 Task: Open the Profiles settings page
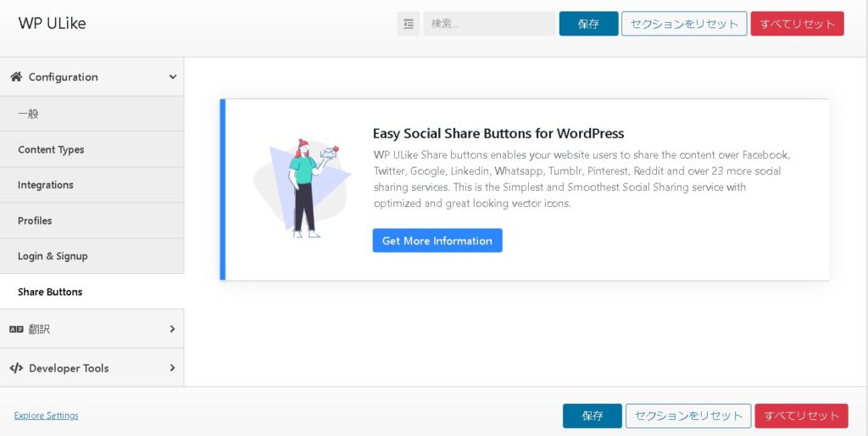pos(35,221)
